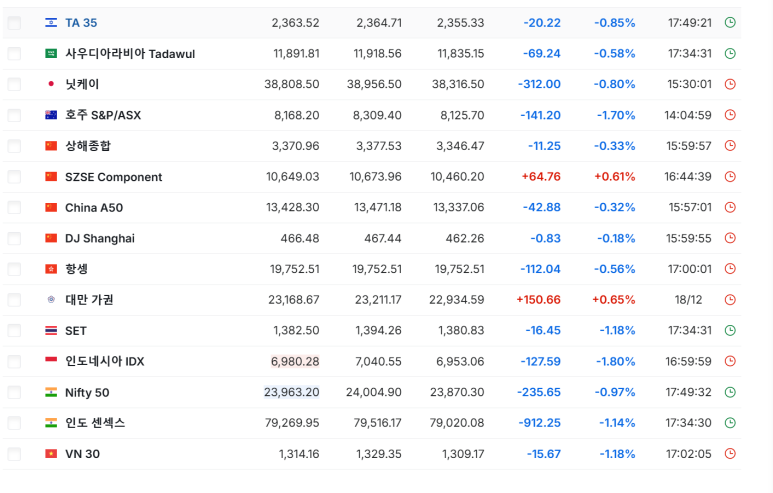Click the clock icon in the 인도 센섹스 row

(730, 423)
